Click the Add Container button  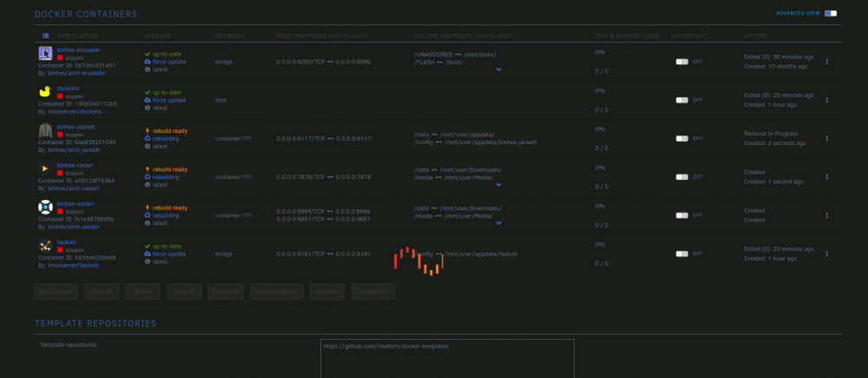tap(56, 291)
